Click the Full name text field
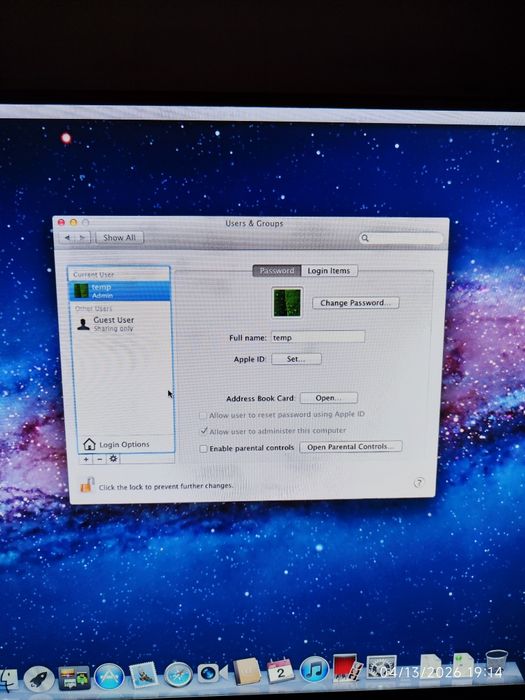This screenshot has height=700, width=525. click(318, 337)
